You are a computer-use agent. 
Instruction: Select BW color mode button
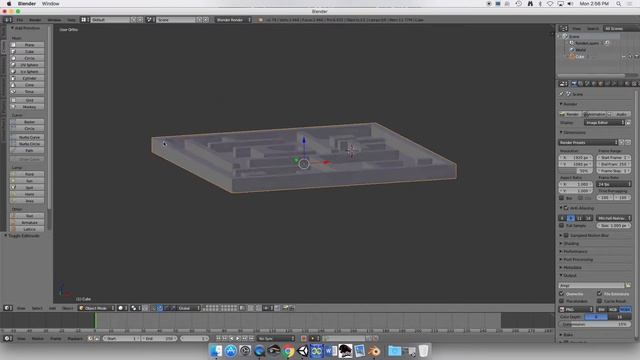[601, 309]
